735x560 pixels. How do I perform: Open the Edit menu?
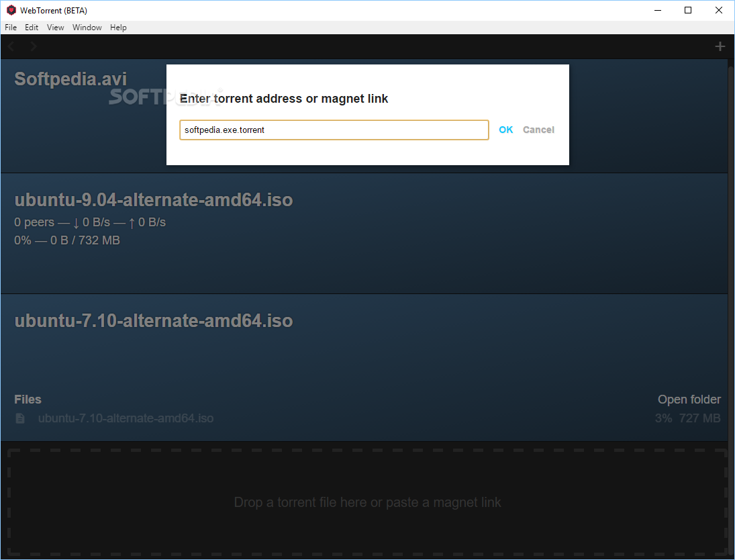pos(32,28)
